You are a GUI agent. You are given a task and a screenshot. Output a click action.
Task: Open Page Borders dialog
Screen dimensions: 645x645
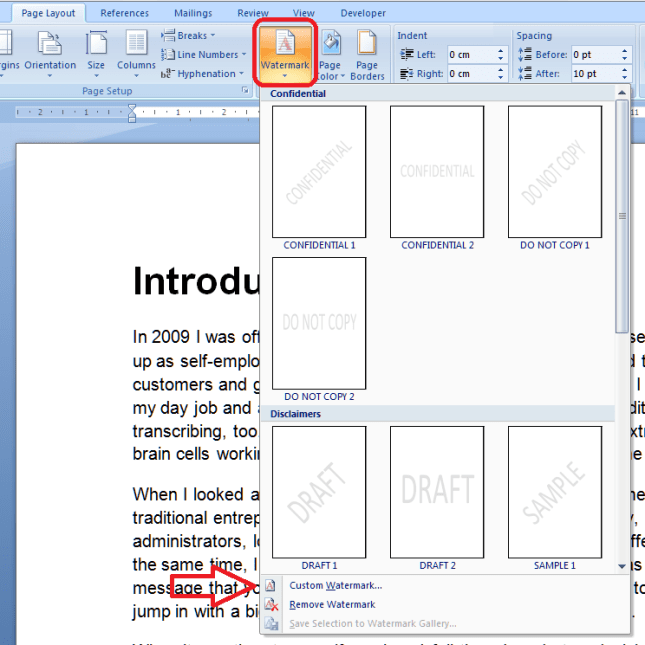click(367, 52)
